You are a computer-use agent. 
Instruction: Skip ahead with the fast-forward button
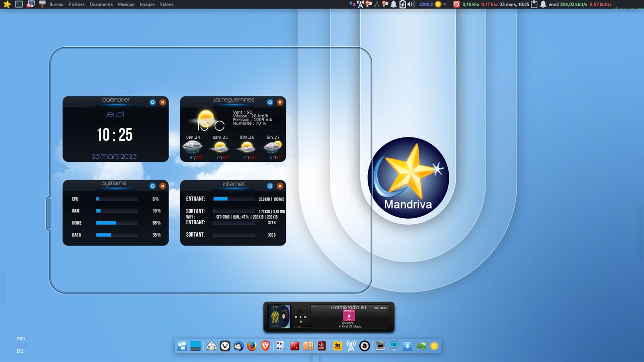(305, 317)
